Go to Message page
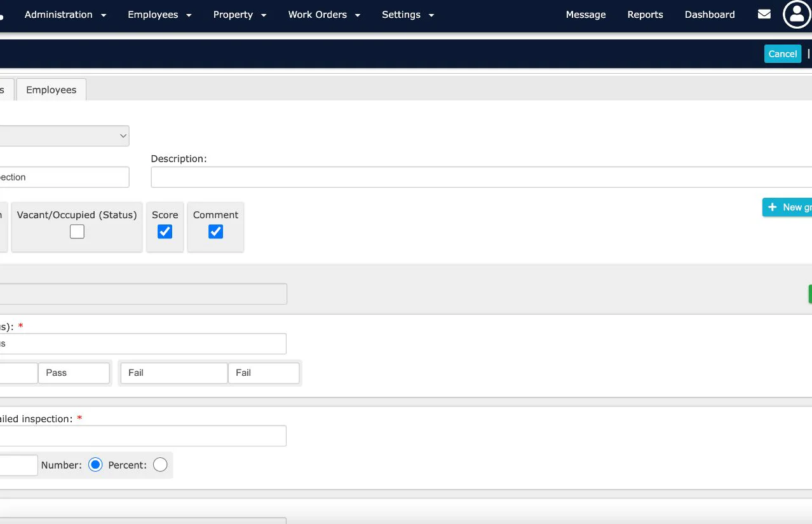 coord(586,15)
